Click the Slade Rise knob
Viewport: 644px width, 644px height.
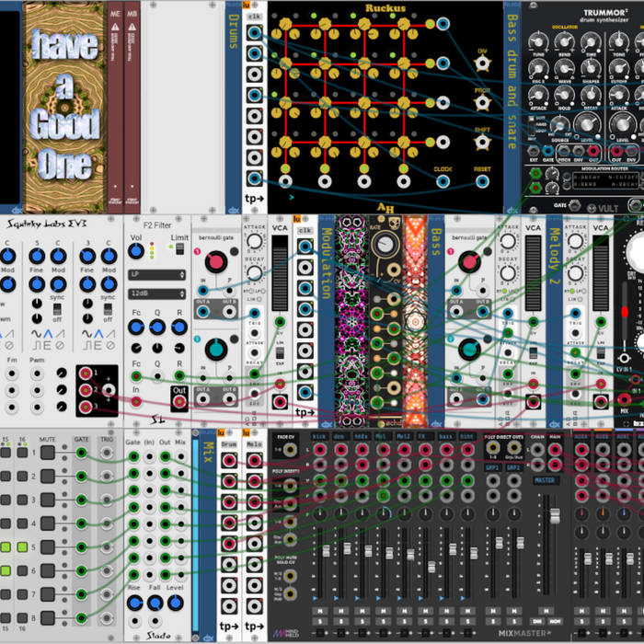[136, 602]
